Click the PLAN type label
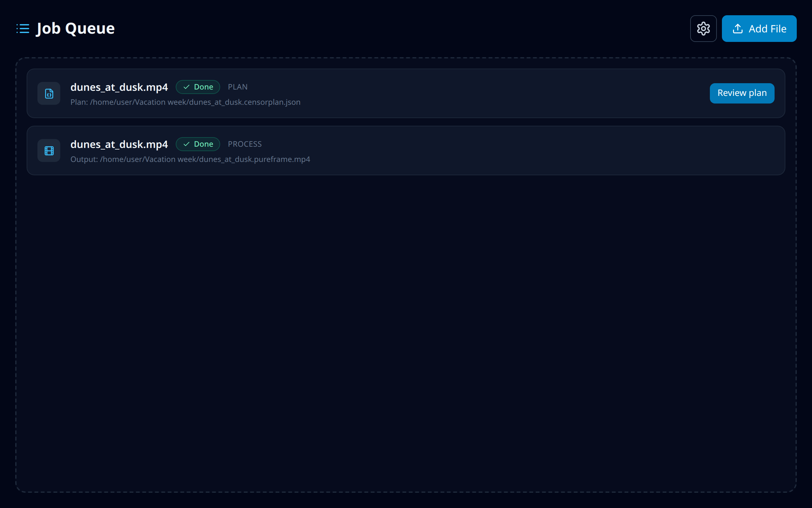This screenshot has width=812, height=508. click(x=238, y=87)
